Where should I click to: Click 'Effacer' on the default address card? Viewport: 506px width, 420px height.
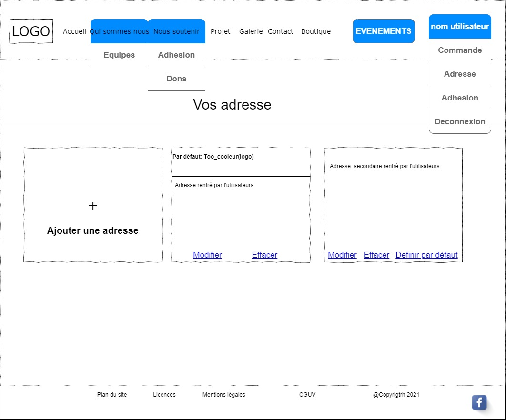pos(264,255)
